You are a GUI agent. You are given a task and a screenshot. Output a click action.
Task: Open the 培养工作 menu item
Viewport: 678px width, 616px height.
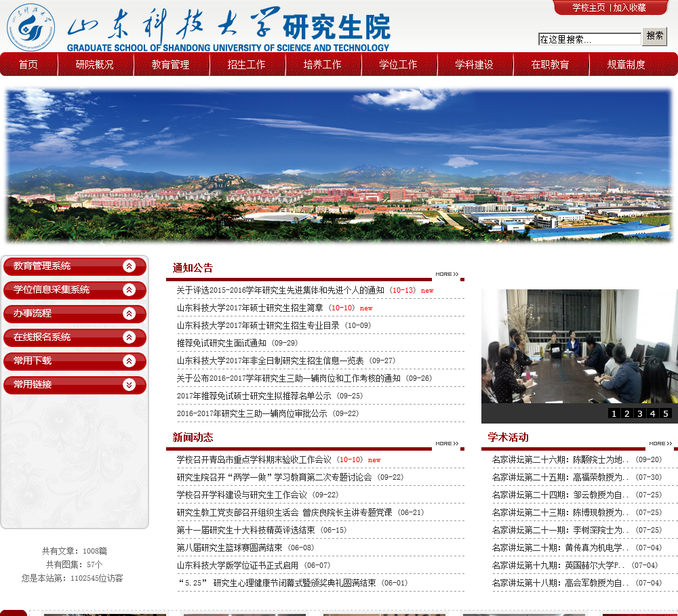pos(322,64)
